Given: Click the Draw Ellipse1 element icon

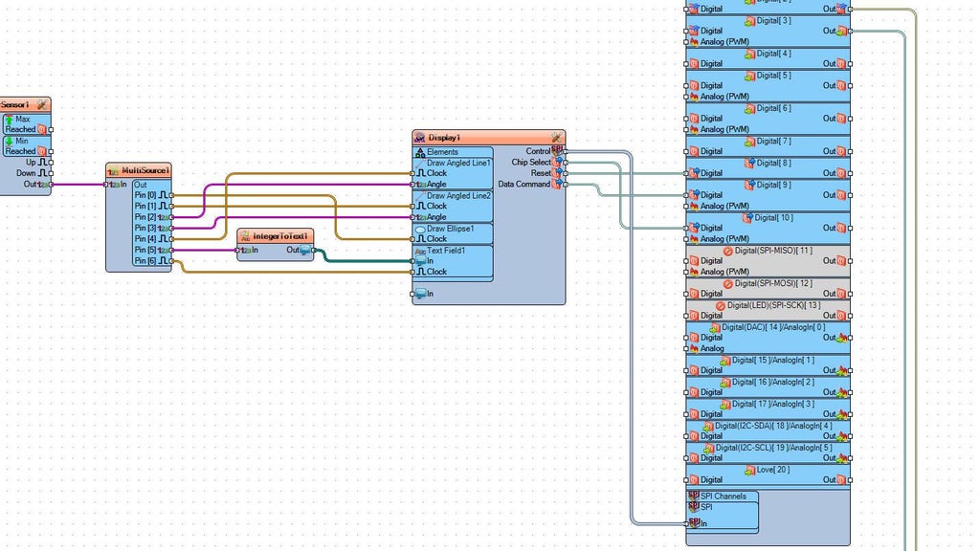Looking at the screenshot, I should point(421,229).
